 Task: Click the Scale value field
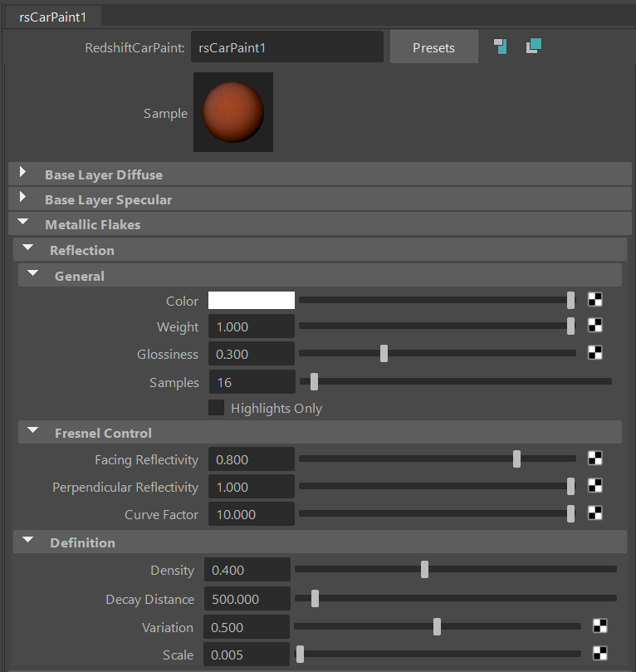pos(247,655)
